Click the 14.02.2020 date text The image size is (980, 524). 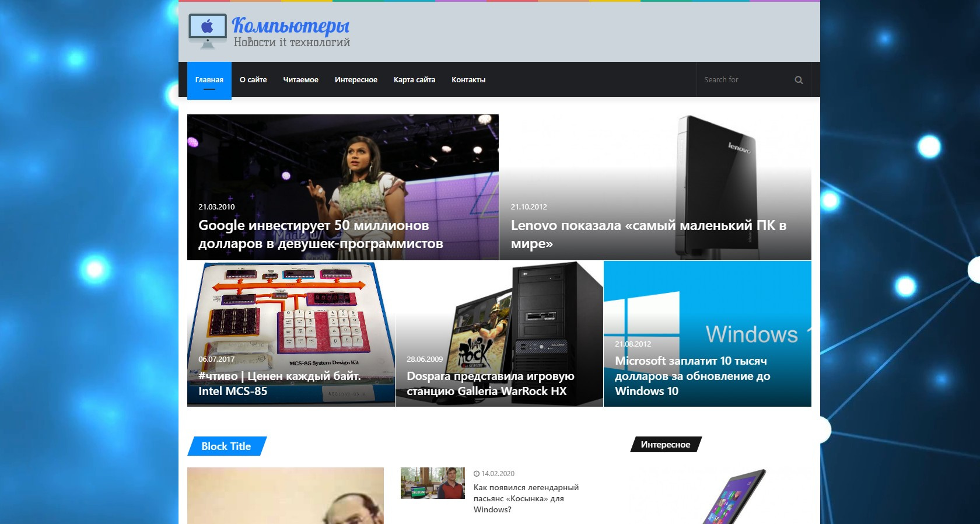(x=498, y=474)
